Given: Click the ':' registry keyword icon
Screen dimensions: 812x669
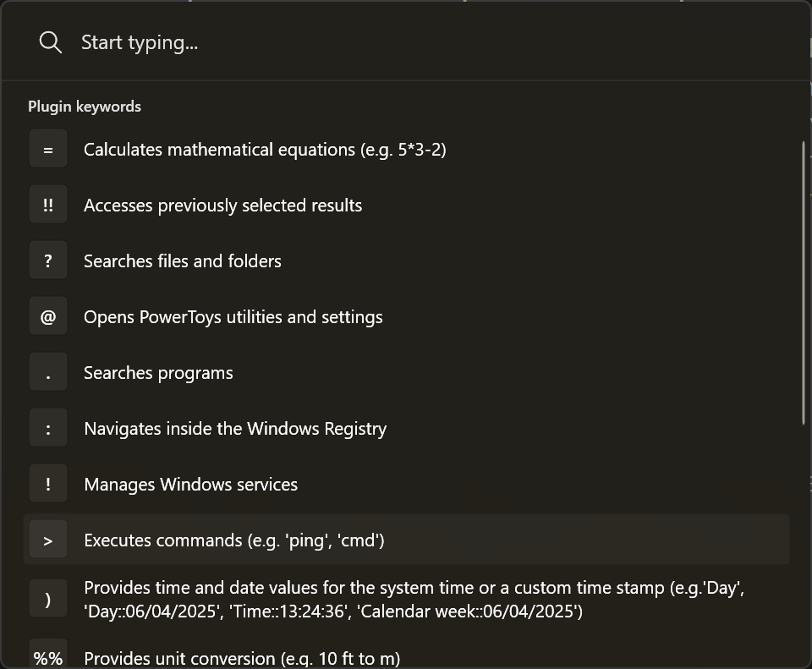Looking at the screenshot, I should pyautogui.click(x=48, y=429).
